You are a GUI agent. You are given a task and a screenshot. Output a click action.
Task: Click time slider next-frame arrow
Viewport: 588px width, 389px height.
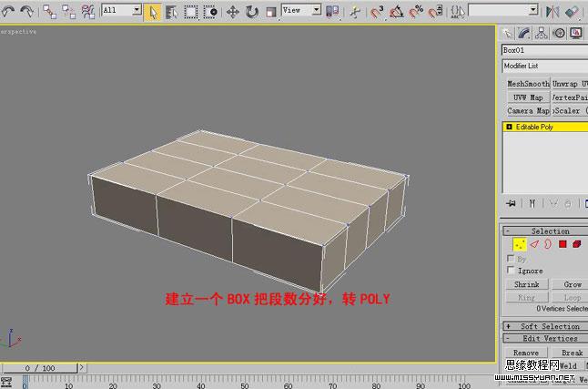tap(81, 368)
